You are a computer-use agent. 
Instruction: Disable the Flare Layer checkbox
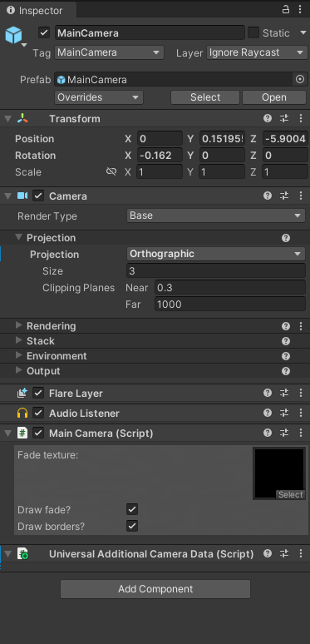tap(38, 393)
